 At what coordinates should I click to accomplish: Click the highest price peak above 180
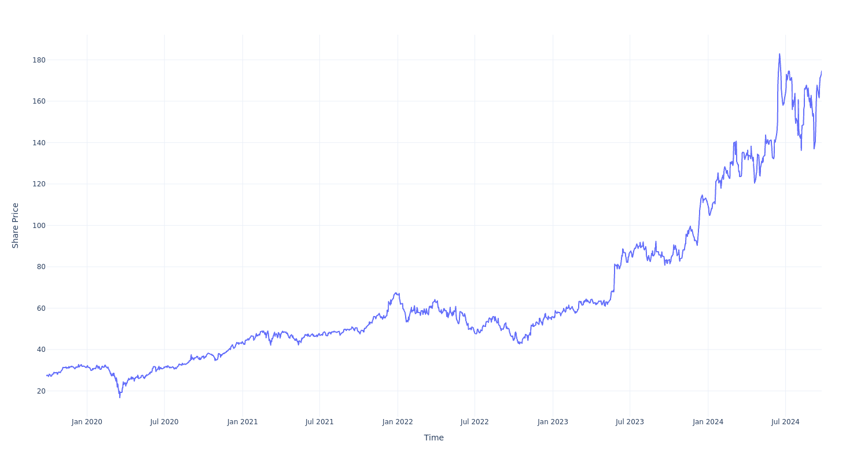pyautogui.click(x=779, y=54)
